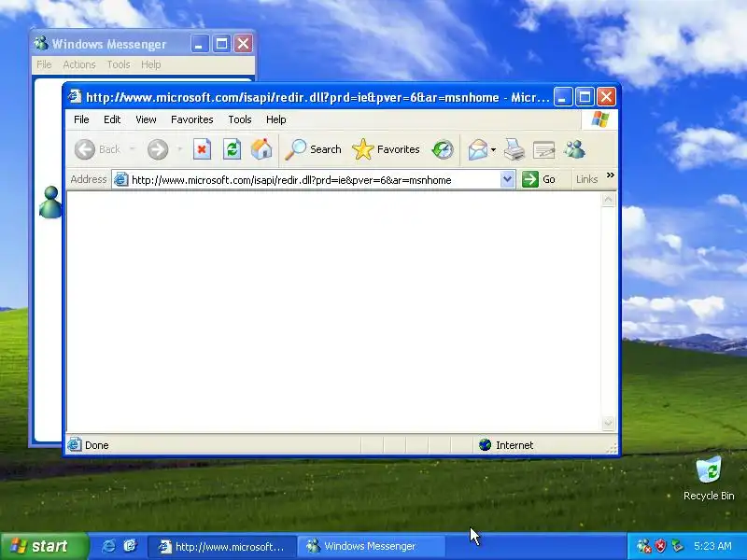Screen dimensions: 747x560
Task: Click the Forward arrow button
Action: pos(158,149)
